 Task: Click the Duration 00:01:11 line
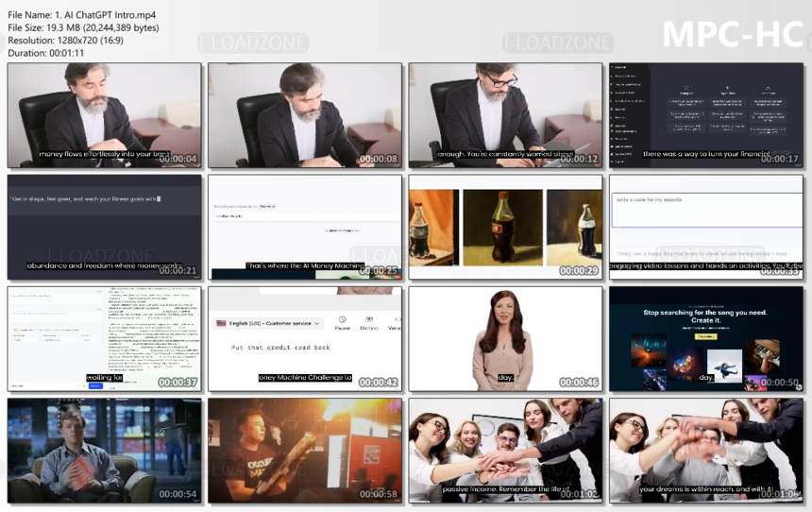tap(45, 53)
